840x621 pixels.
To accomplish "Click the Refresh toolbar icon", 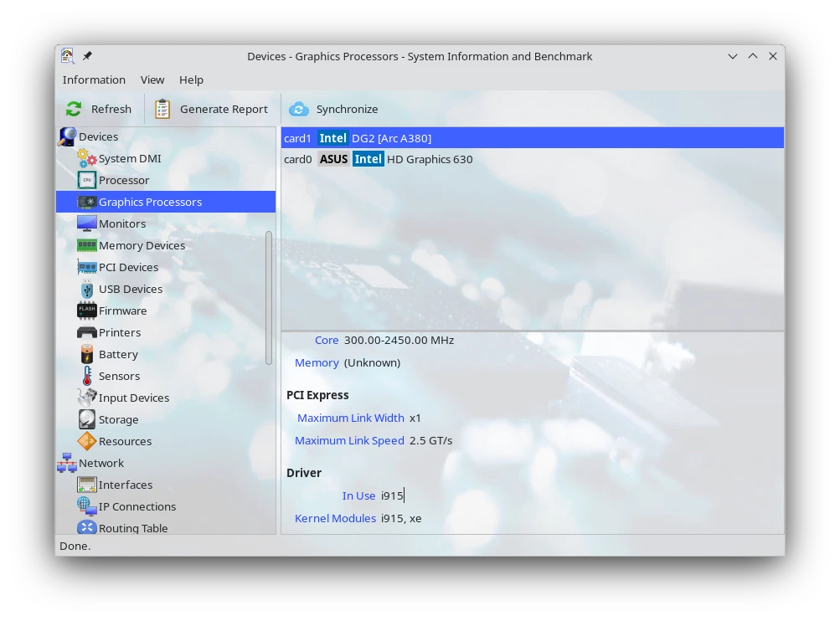I will coord(75,109).
